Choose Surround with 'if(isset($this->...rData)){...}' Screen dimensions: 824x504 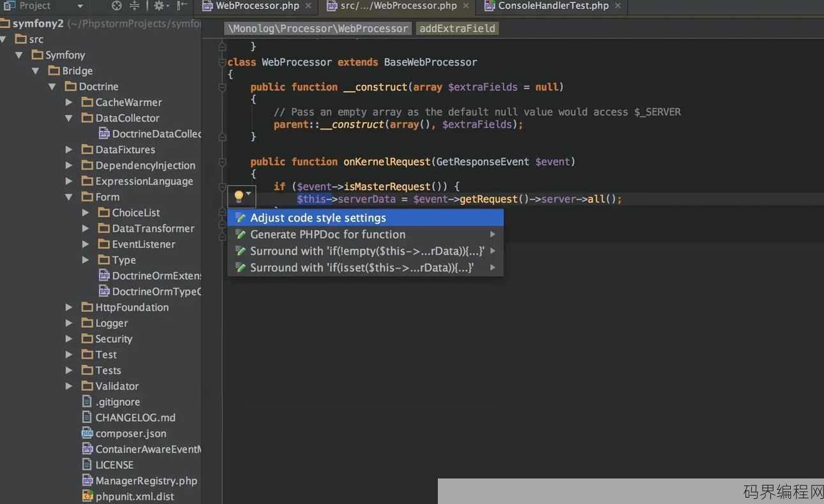(x=365, y=267)
